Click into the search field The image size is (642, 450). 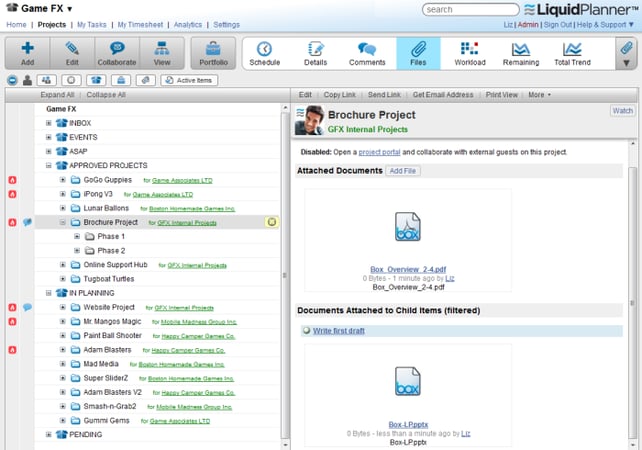click(470, 9)
